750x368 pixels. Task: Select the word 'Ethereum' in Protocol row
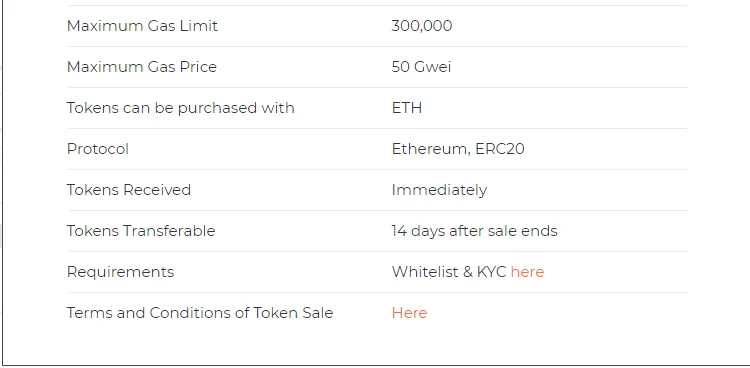point(429,149)
